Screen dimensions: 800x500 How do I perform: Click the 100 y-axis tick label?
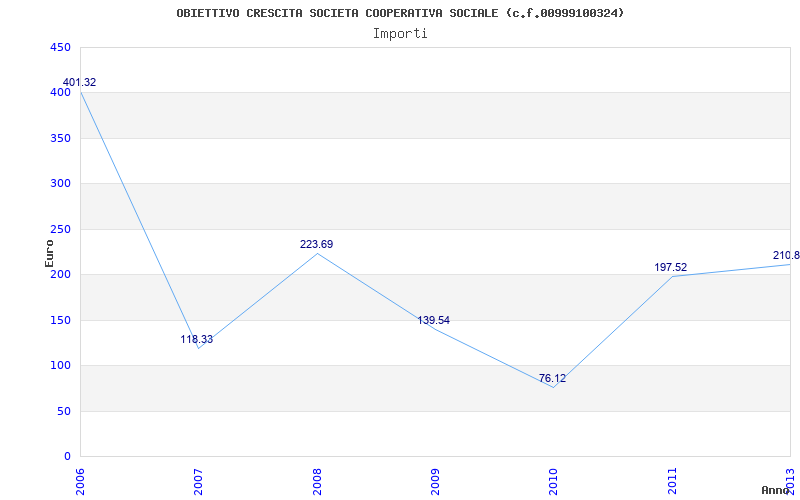pos(60,365)
